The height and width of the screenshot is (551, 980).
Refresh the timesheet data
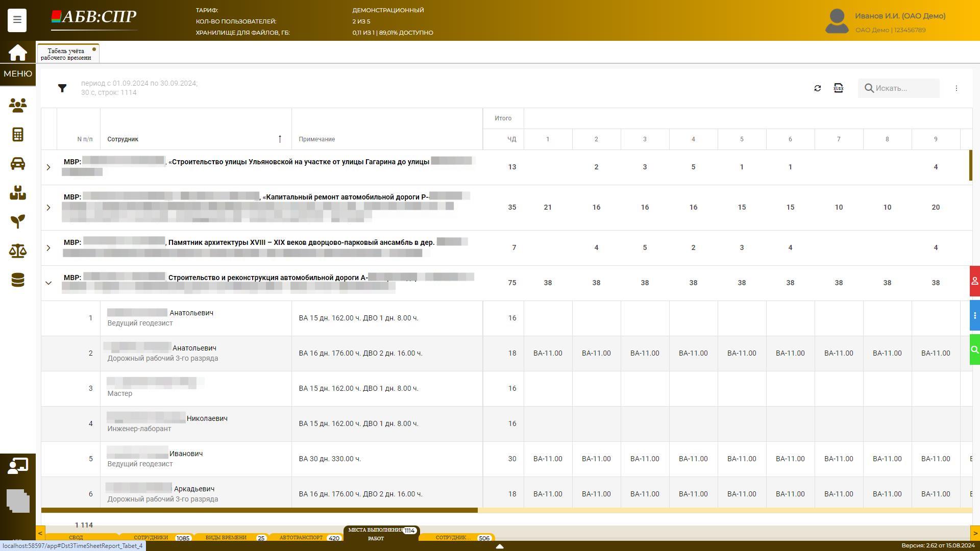coord(817,88)
